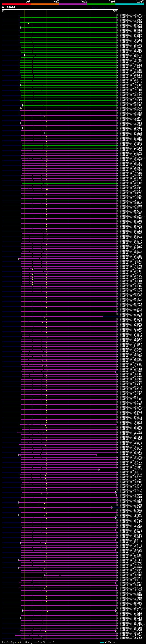Viewport: 146px width, 644px height.
Task: Click the UniRef100_A1D611 label
Action: pos(131,347)
